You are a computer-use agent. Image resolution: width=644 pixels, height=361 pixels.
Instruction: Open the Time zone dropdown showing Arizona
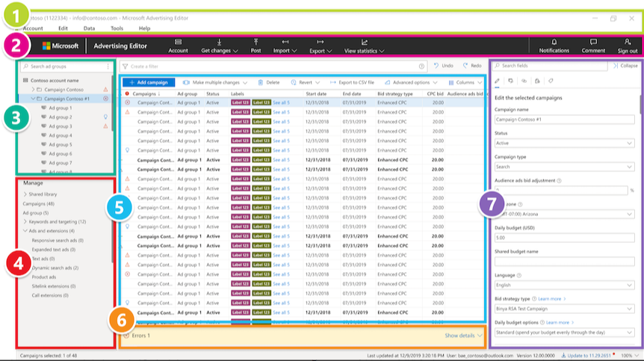pyautogui.click(x=564, y=214)
